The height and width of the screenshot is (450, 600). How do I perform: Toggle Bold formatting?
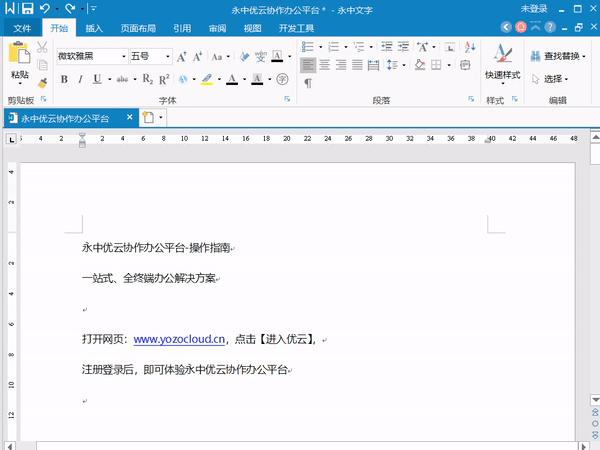(64, 79)
